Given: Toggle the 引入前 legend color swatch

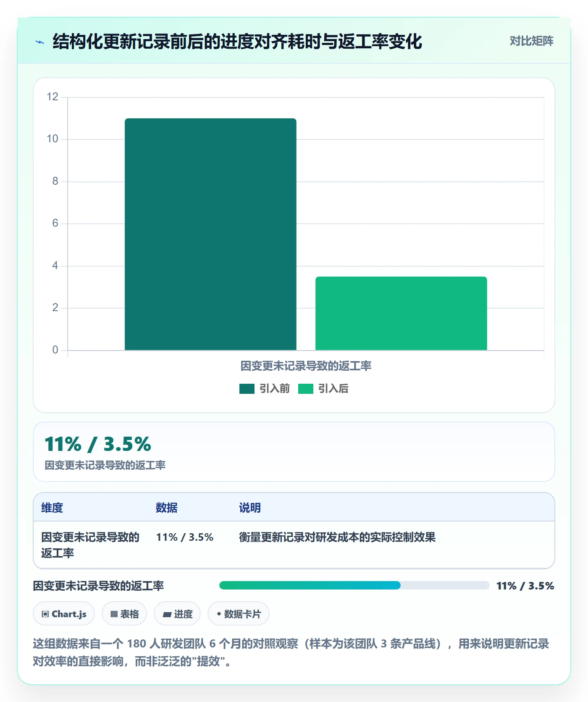Looking at the screenshot, I should [247, 389].
